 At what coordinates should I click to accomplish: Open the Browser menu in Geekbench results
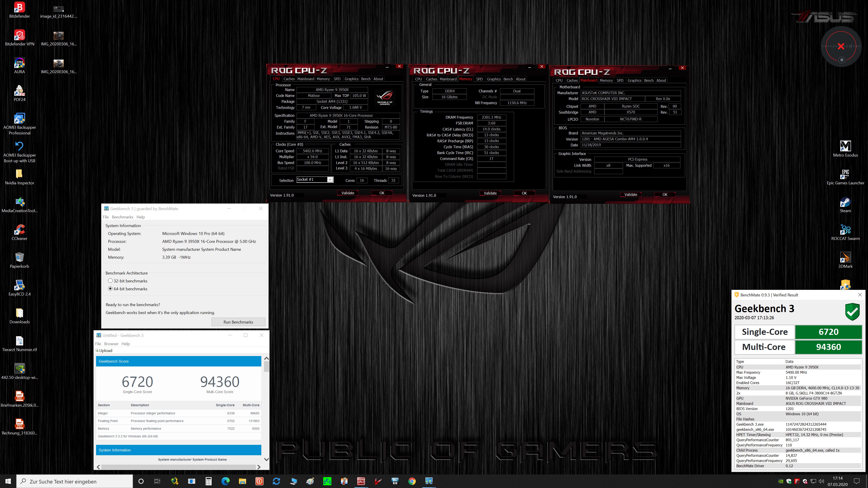(111, 344)
